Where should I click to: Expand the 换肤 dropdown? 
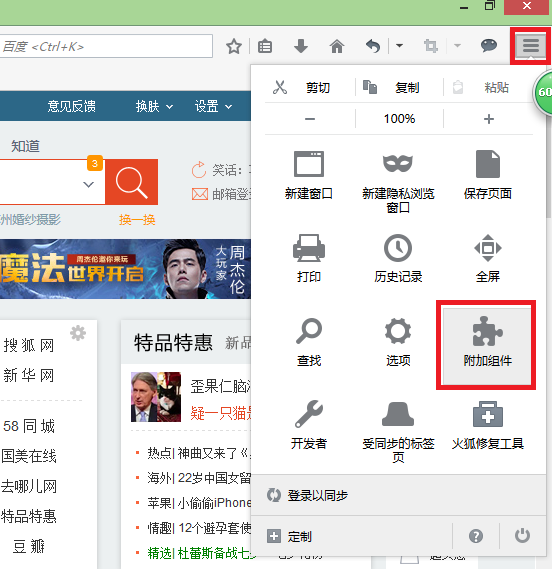coord(154,106)
